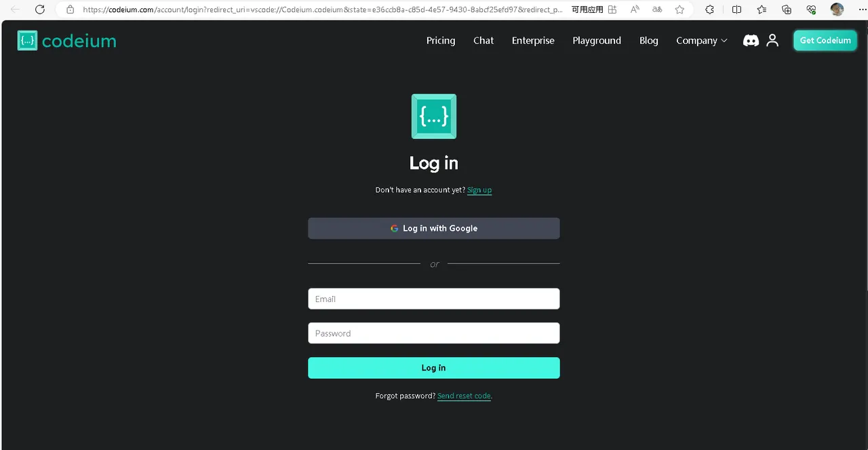The height and width of the screenshot is (450, 868).
Task: Choose Log in with Google
Action: (x=434, y=228)
